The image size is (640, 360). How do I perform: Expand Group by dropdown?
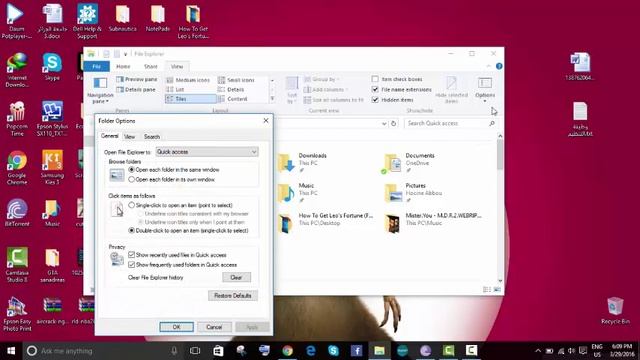tap(322, 79)
